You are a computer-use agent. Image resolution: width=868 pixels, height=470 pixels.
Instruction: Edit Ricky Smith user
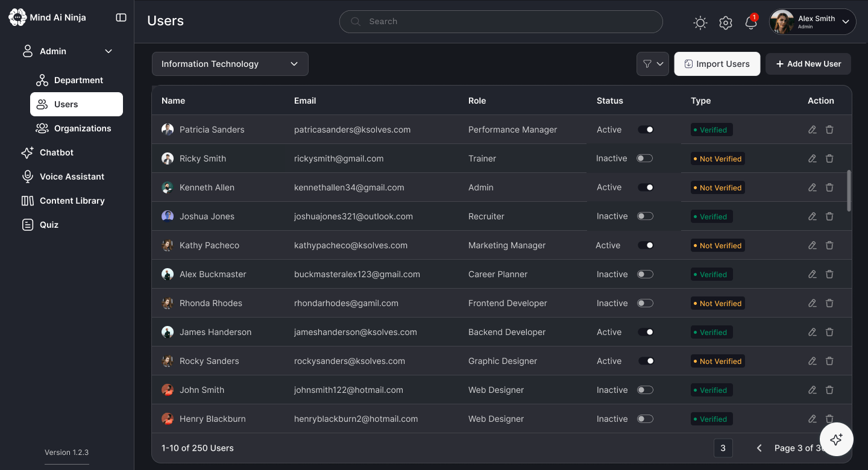tap(813, 158)
